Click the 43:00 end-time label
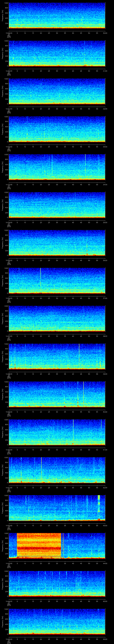 point(105,525)
